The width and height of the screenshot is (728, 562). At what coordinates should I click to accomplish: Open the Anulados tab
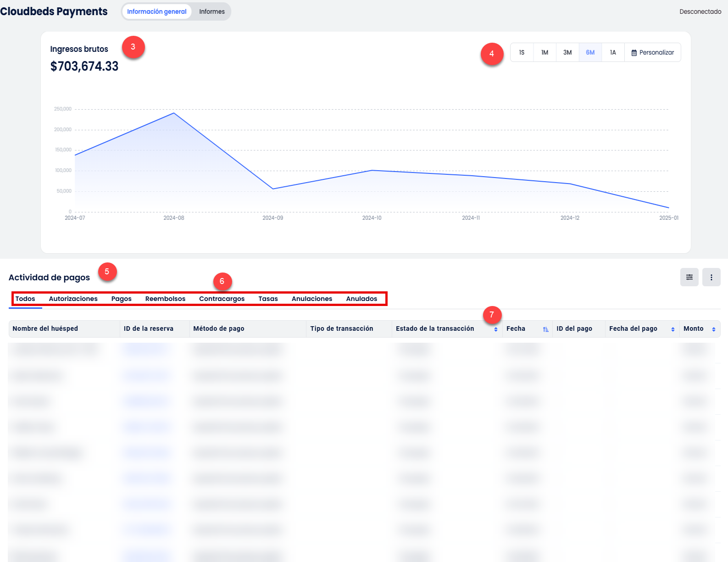click(x=362, y=299)
